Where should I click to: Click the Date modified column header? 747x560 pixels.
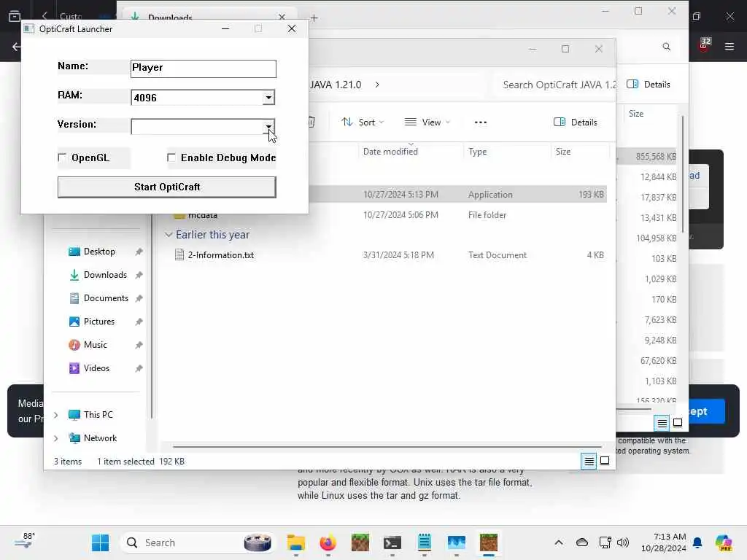[390, 152]
